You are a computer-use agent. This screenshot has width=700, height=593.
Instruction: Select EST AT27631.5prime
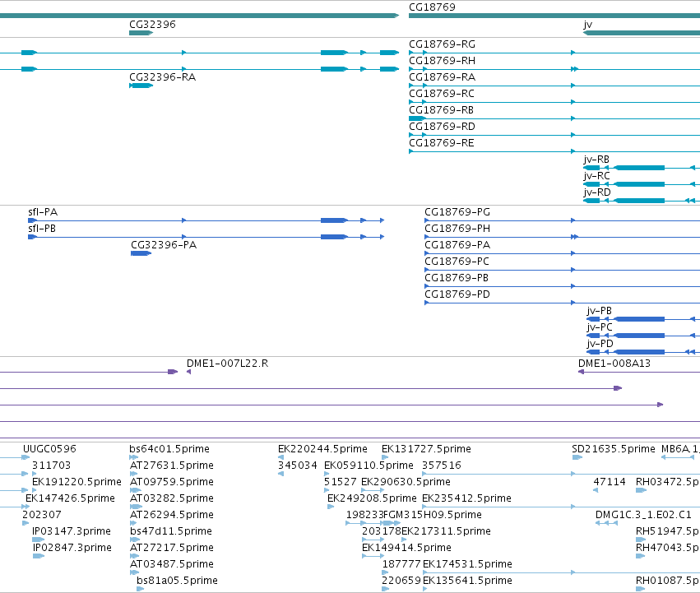click(x=172, y=466)
